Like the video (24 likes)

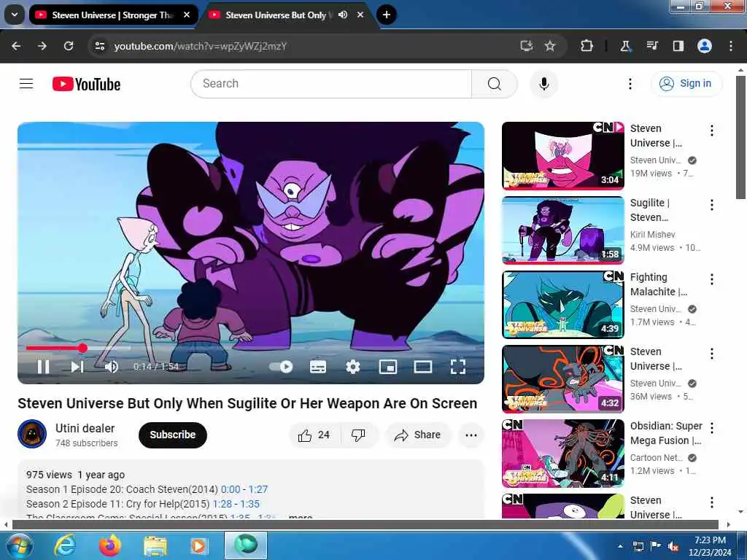coord(314,435)
